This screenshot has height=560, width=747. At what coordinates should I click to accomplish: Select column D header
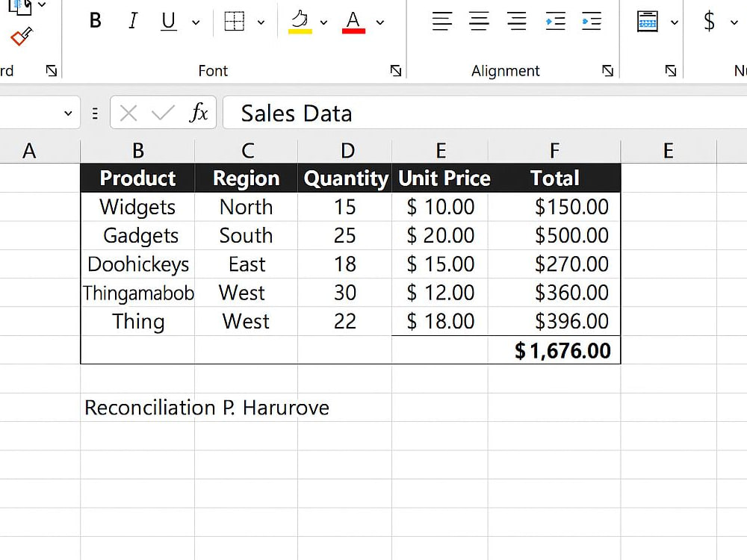tap(345, 151)
